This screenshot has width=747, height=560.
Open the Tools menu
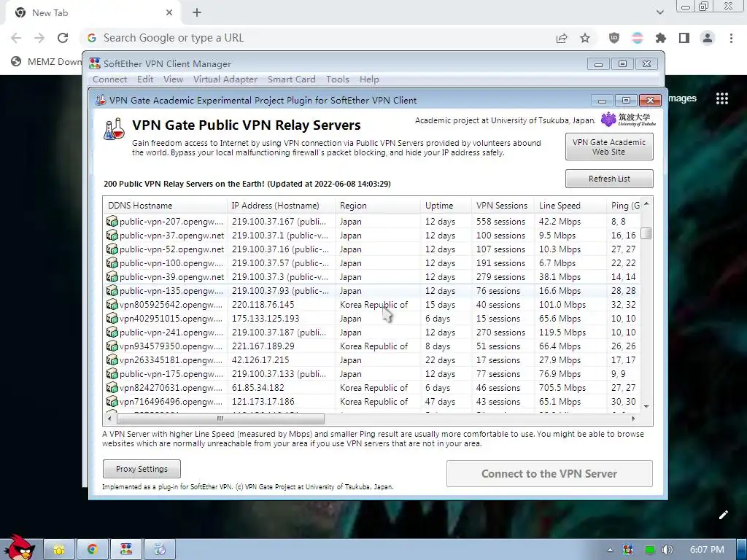[x=337, y=79]
